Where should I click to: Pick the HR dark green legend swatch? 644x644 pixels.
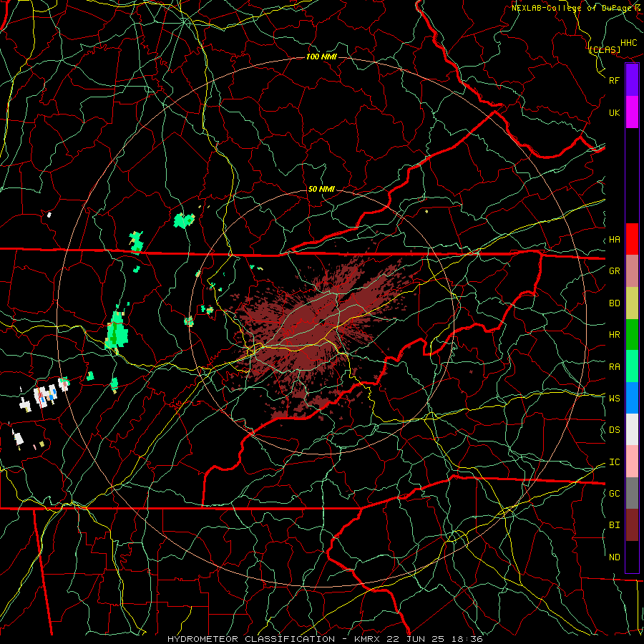pos(632,335)
